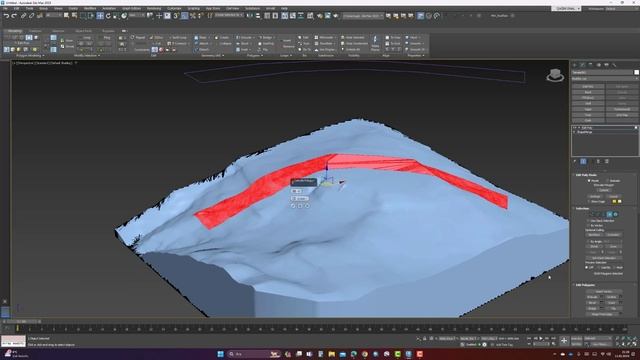
Task: Click Insert Vertex button
Action: click(604, 291)
